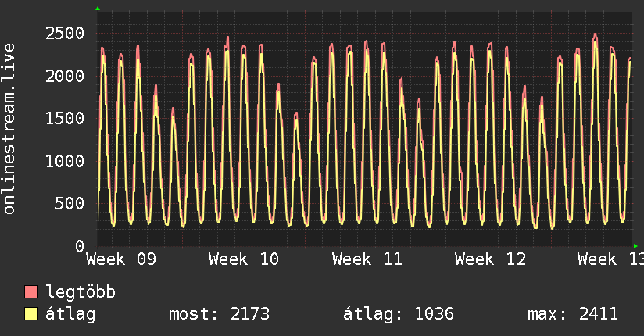Click the 500 Y-axis tick label
The height and width of the screenshot is (336, 644).
69,204
